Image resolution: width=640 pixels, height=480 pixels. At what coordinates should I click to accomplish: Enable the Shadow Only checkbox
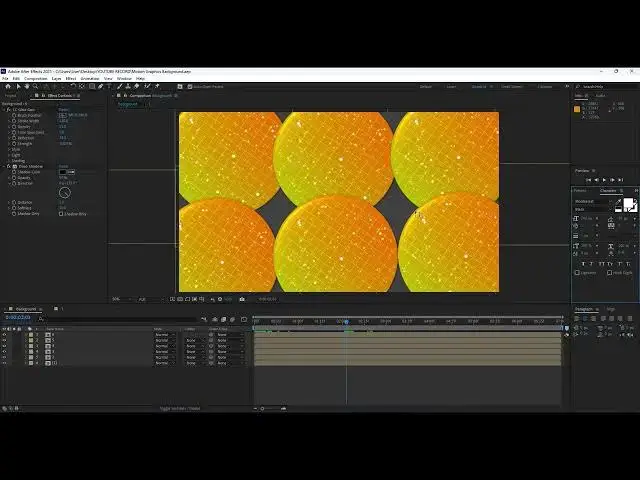[61, 213]
